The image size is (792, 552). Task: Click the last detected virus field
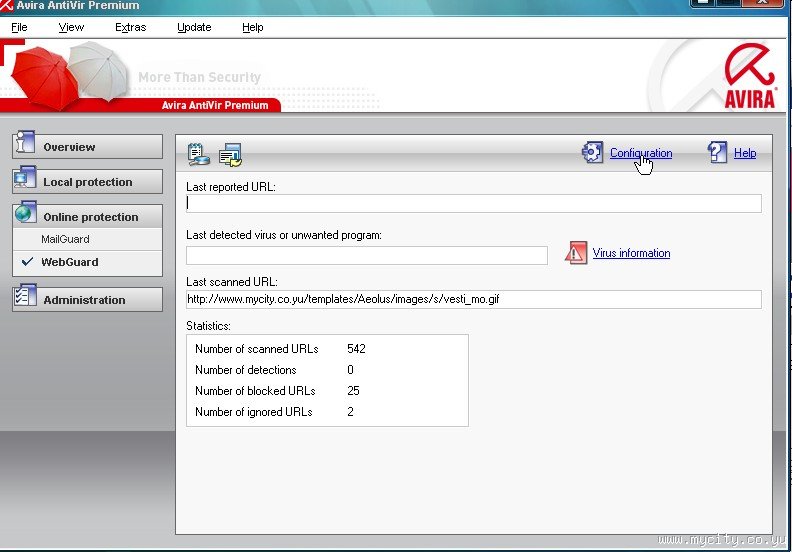[x=367, y=256]
